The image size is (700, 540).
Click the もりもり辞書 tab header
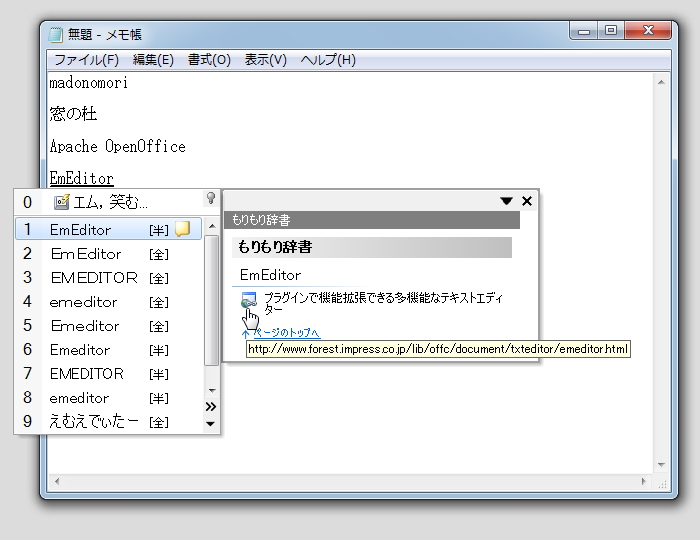[372, 220]
